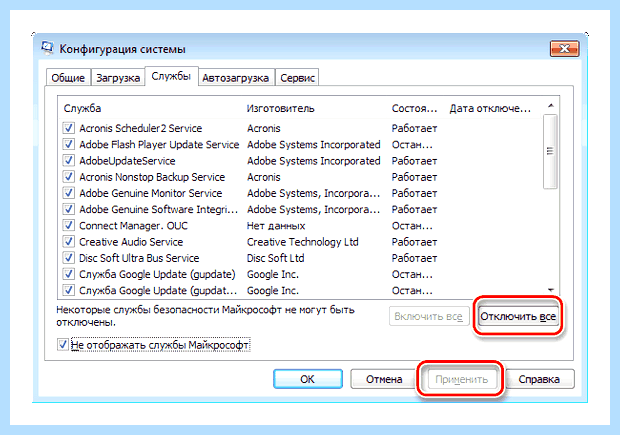The image size is (620, 435).
Task: Toggle Служба Google Update (gupdate) checkbox
Action: click(68, 274)
